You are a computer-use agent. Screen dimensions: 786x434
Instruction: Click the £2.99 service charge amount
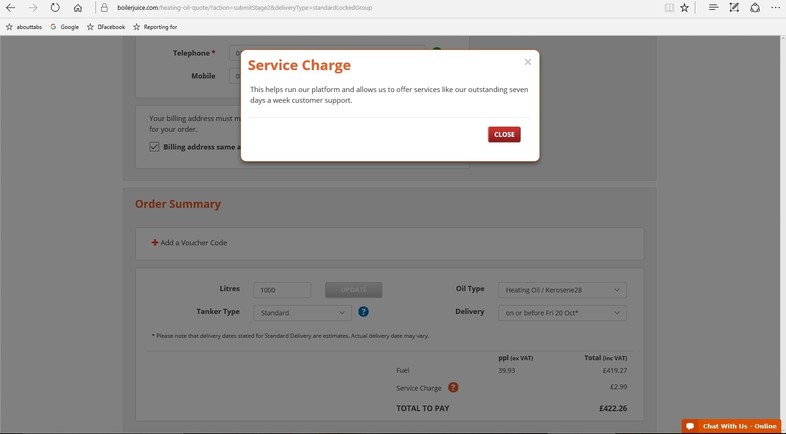[619, 387]
